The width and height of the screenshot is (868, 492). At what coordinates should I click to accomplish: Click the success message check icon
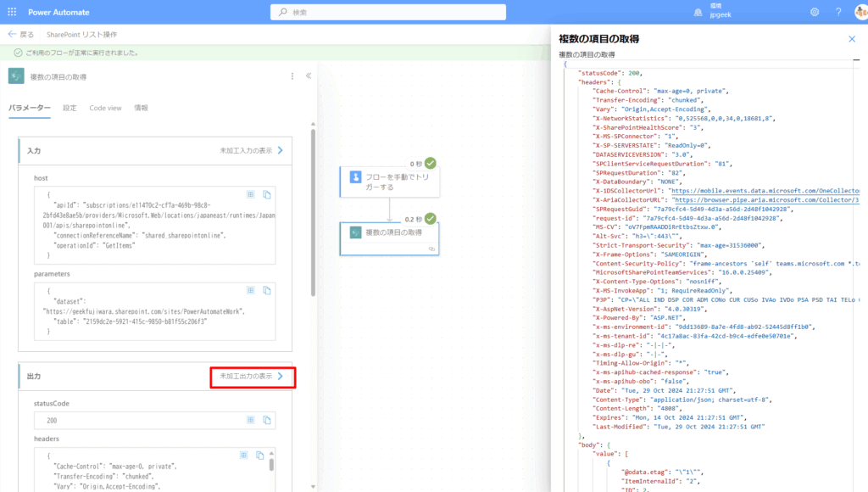pos(18,53)
